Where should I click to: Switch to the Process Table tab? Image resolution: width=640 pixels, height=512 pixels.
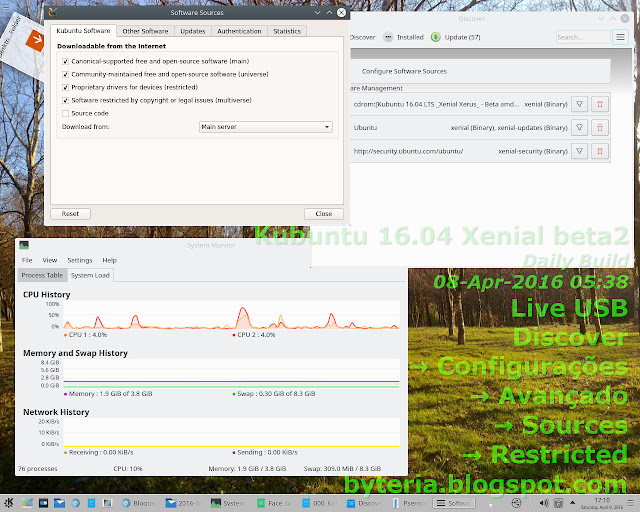pyautogui.click(x=42, y=275)
